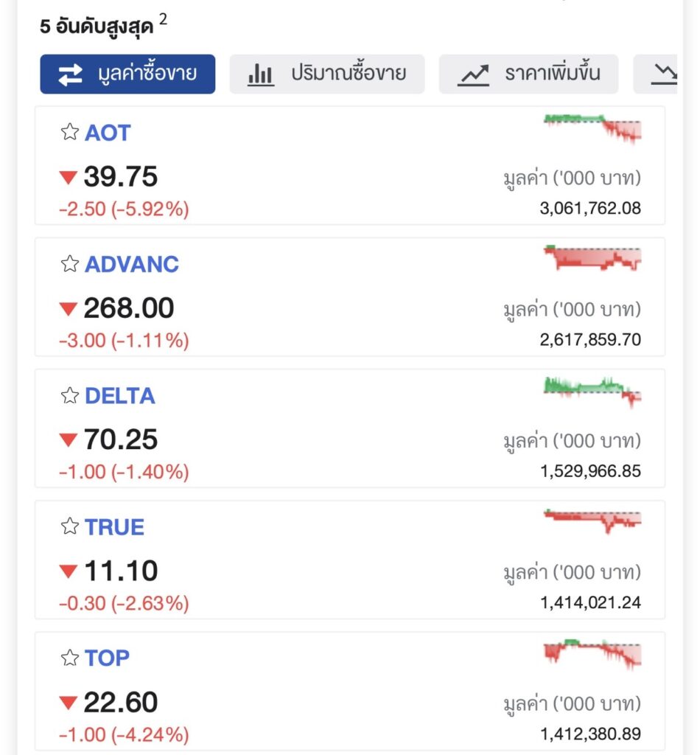Open the partially visible price-decrease chart tab

click(x=656, y=74)
